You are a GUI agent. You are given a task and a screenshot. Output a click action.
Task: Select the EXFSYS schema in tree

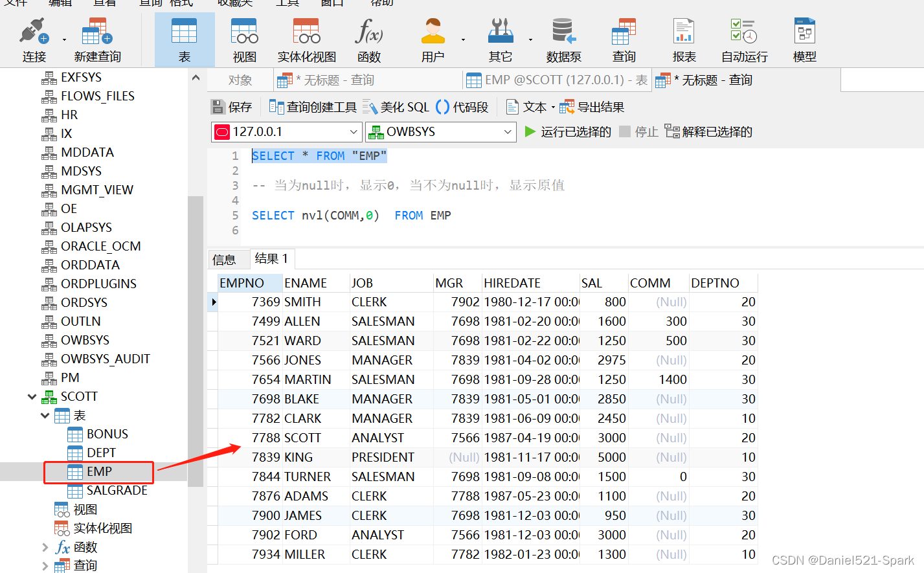click(x=71, y=77)
